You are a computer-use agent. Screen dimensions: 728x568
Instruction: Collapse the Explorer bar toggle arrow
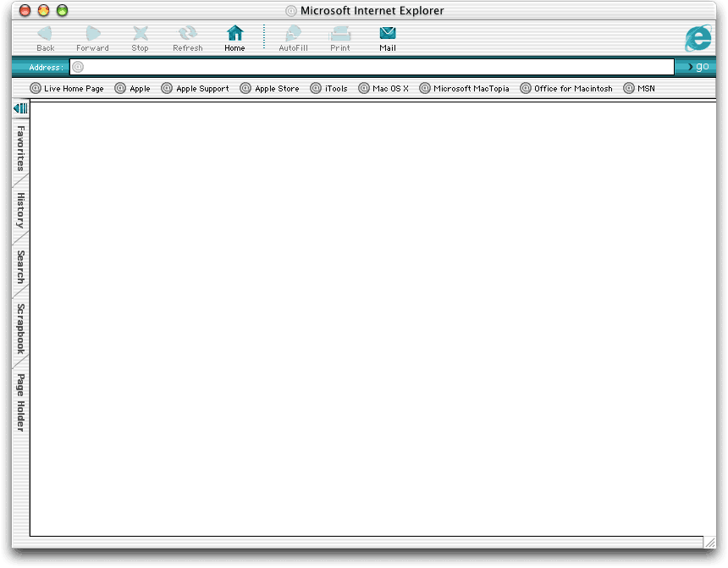pos(20,108)
